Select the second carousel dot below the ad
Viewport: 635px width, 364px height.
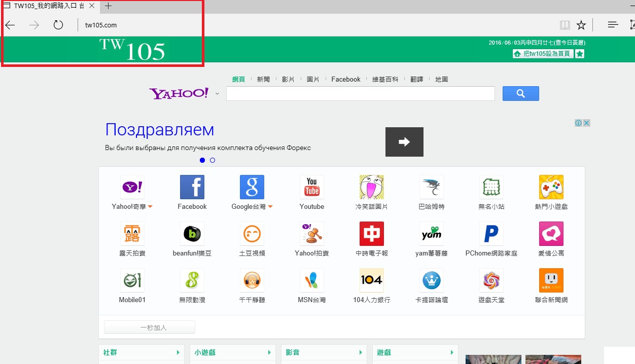[213, 160]
